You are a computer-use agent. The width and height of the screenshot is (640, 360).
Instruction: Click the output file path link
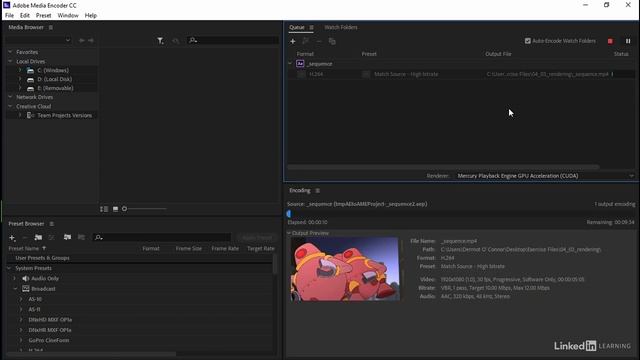tap(547, 74)
